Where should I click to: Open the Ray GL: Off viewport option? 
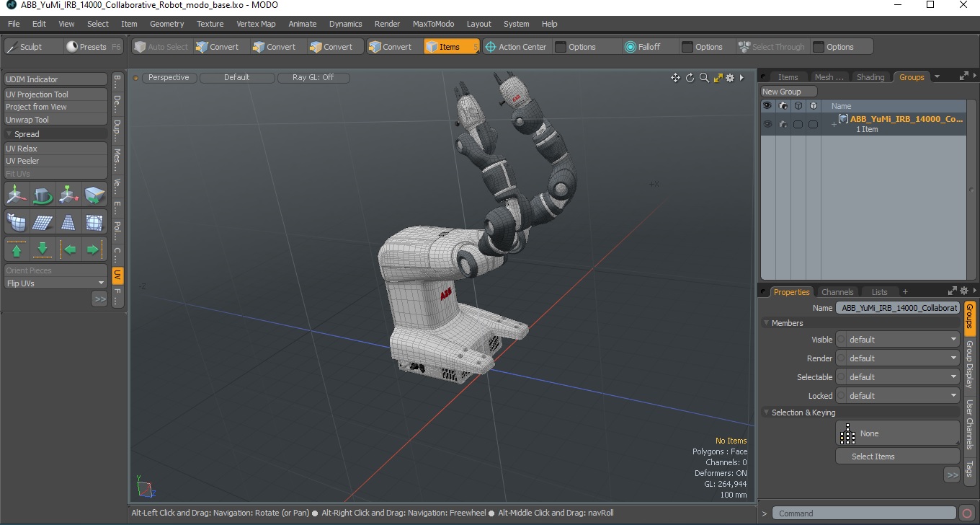313,77
